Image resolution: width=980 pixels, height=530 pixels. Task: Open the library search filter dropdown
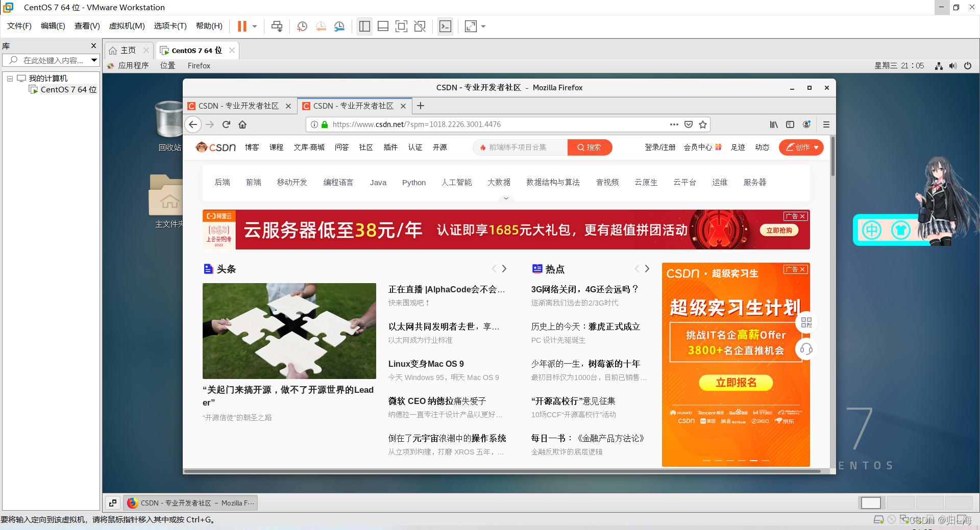[x=94, y=60]
